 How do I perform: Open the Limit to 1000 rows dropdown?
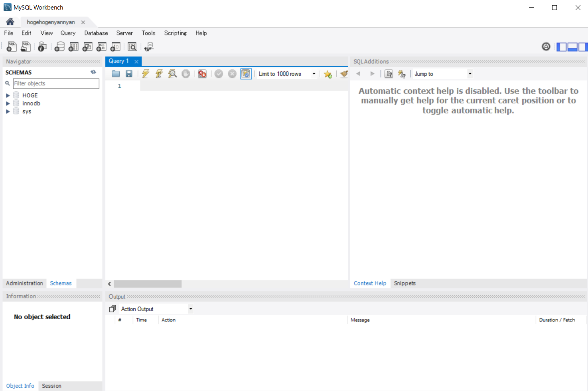click(x=314, y=74)
